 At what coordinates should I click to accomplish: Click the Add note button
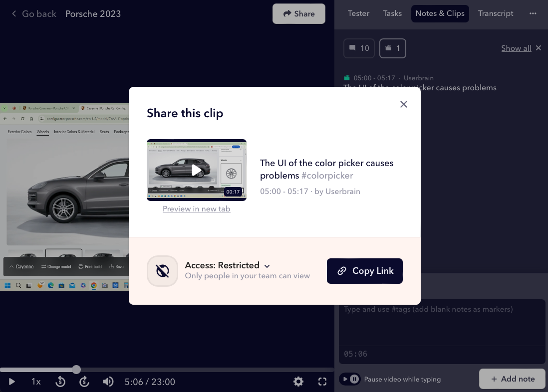click(x=513, y=379)
